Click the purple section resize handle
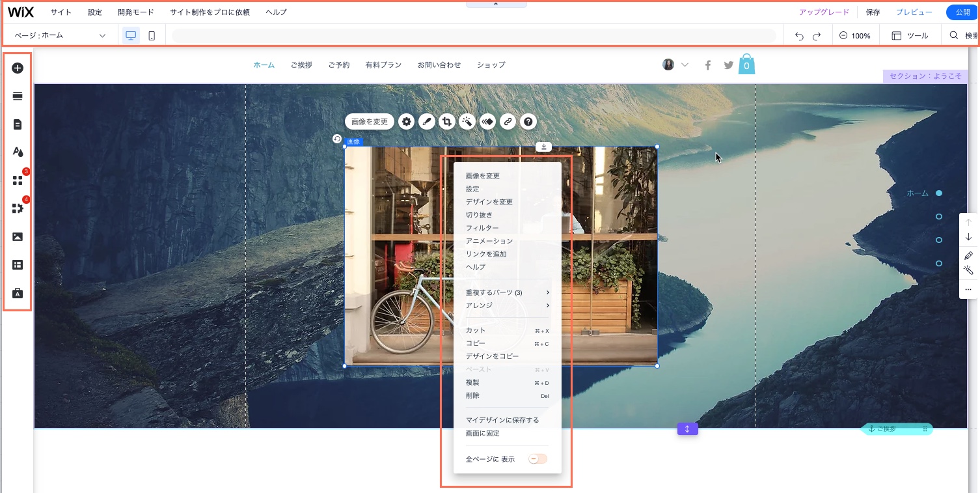 687,429
